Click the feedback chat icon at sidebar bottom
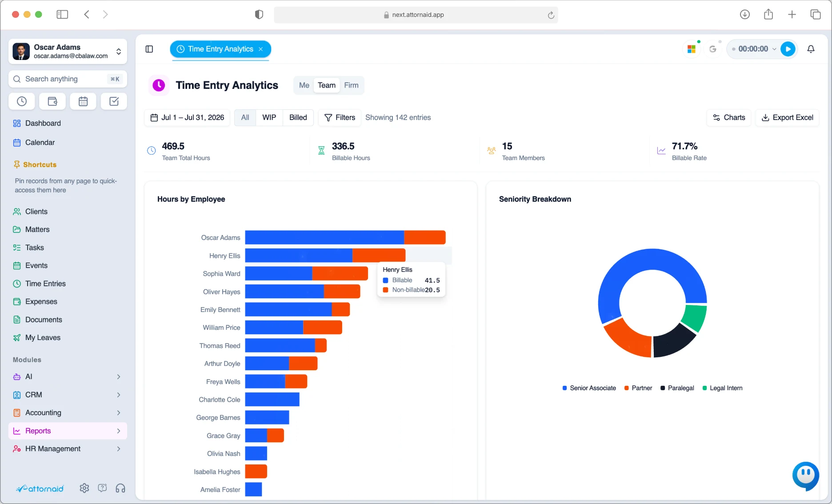Screen dimensions: 832x504 coord(102,488)
